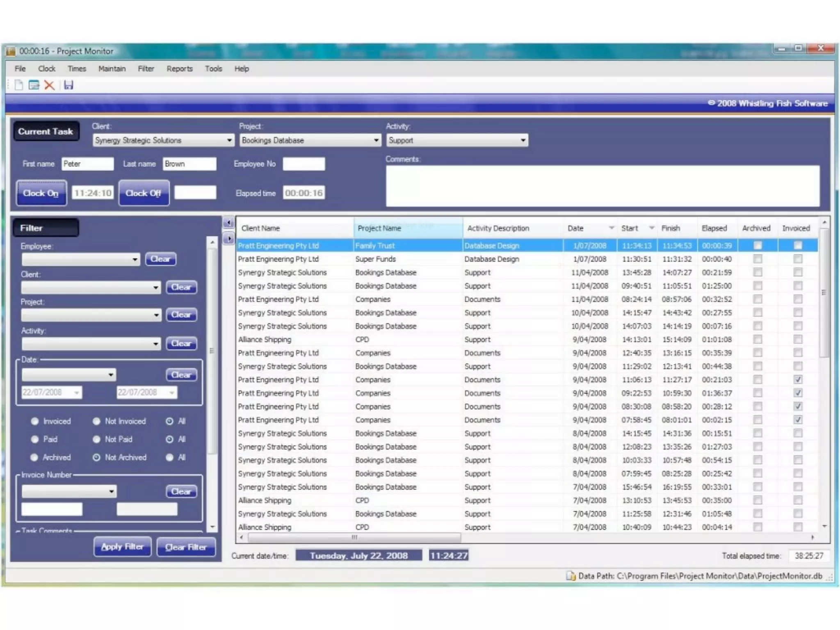Open the Filter Employee dropdown
This screenshot has height=630, width=840.
[x=135, y=260]
